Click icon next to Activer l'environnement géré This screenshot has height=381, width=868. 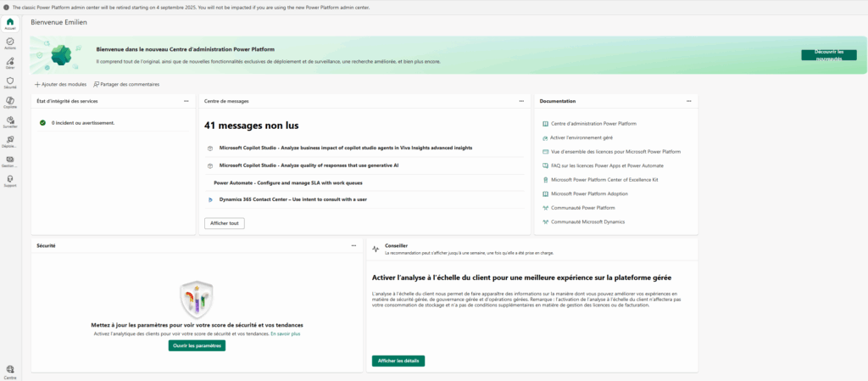pos(545,138)
